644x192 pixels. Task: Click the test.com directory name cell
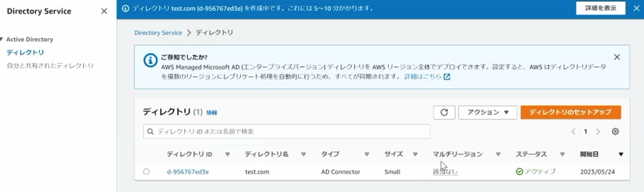pos(257,172)
